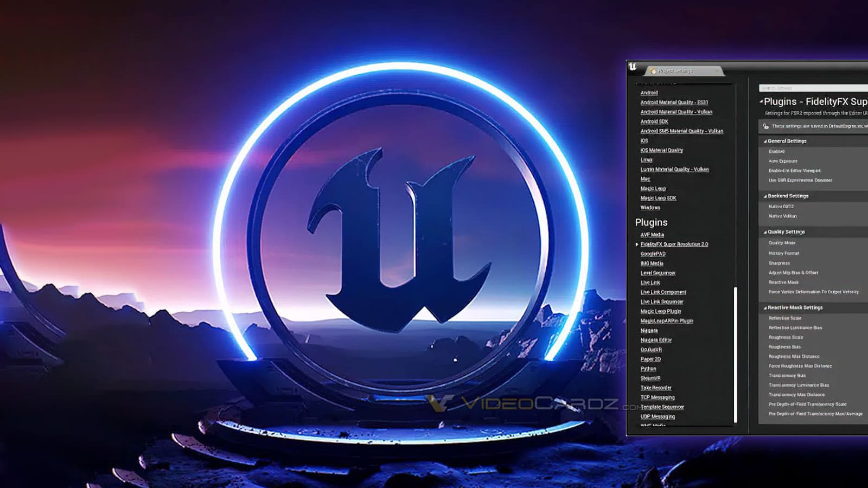This screenshot has height=488, width=868.
Task: Select the Project Settings tab
Action: [685, 71]
